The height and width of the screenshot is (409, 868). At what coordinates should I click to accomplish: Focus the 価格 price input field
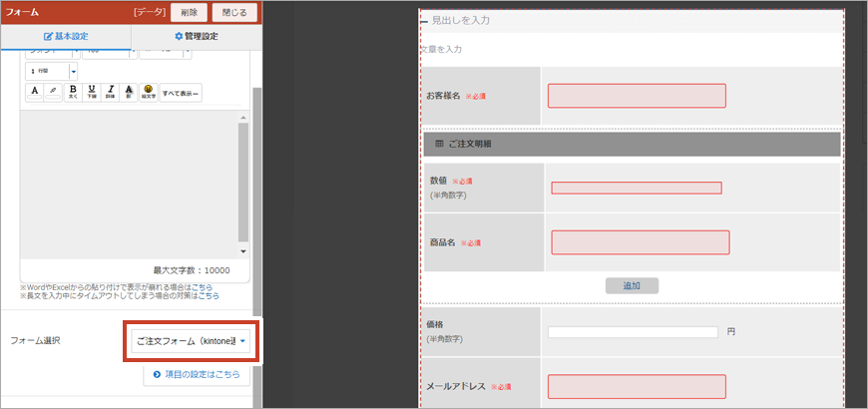tap(633, 332)
